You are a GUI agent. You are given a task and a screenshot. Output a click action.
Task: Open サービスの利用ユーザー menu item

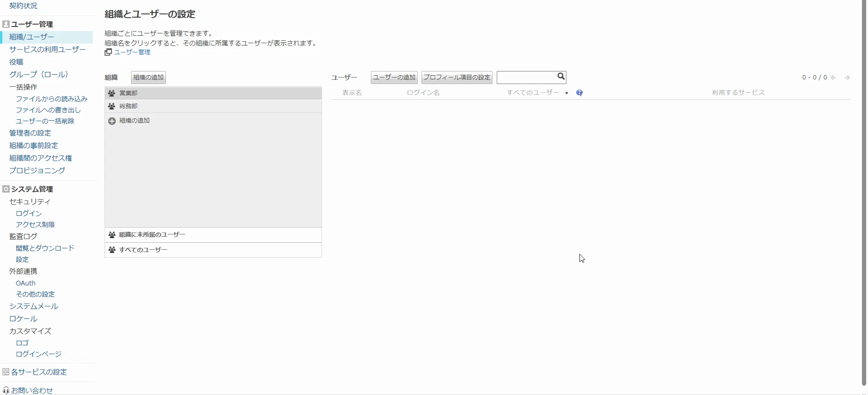47,50
